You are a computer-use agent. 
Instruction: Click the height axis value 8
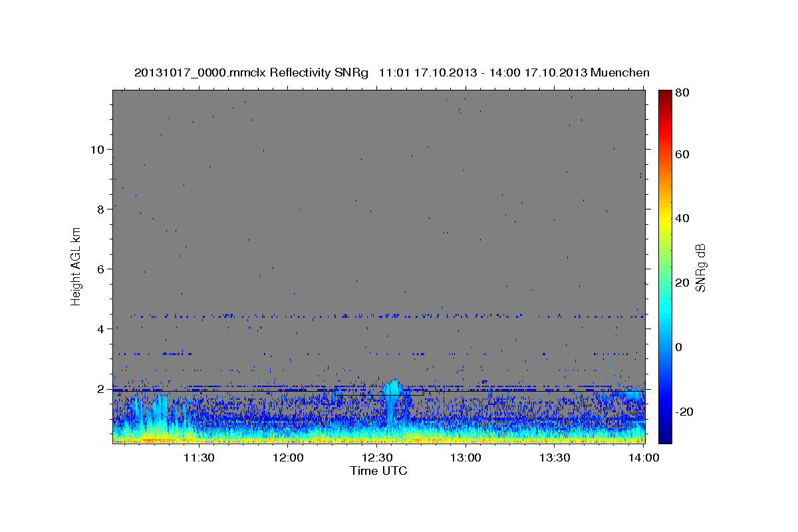click(x=100, y=209)
